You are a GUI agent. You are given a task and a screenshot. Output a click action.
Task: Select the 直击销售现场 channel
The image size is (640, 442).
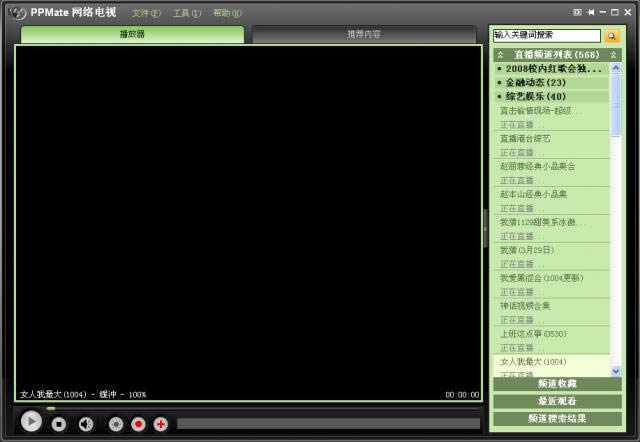click(x=552, y=117)
